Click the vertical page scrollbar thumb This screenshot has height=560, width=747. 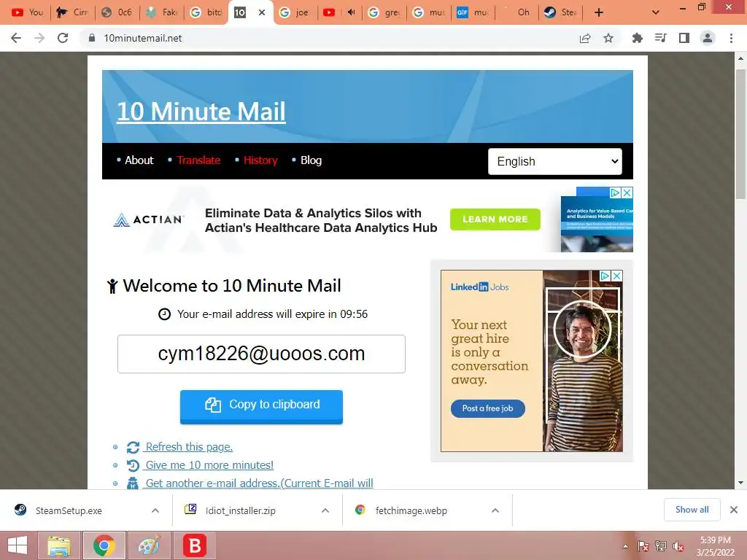[740, 133]
